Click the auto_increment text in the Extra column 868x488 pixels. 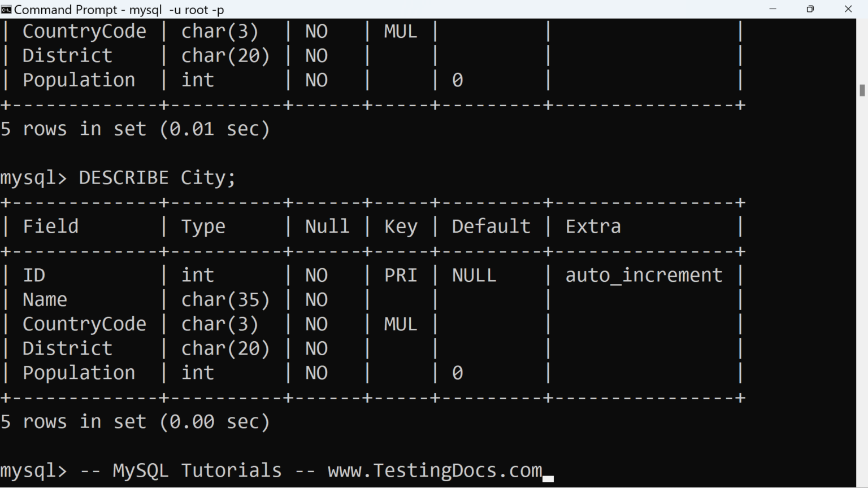pos(644,274)
